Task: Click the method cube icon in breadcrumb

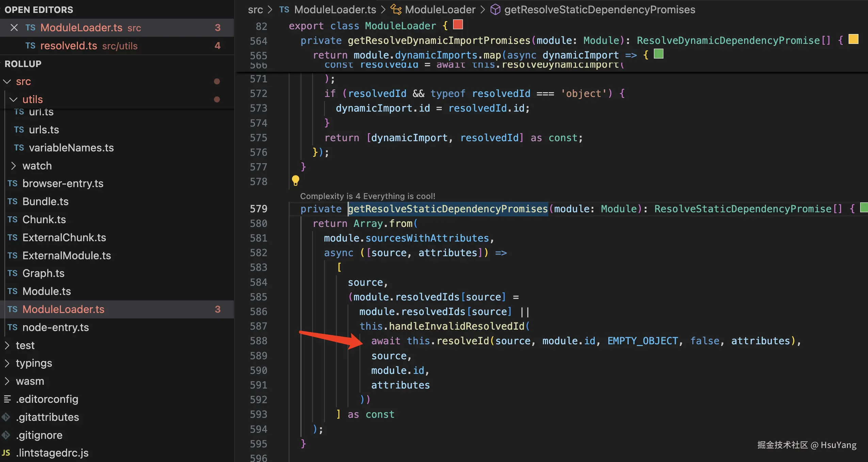Action: tap(495, 10)
